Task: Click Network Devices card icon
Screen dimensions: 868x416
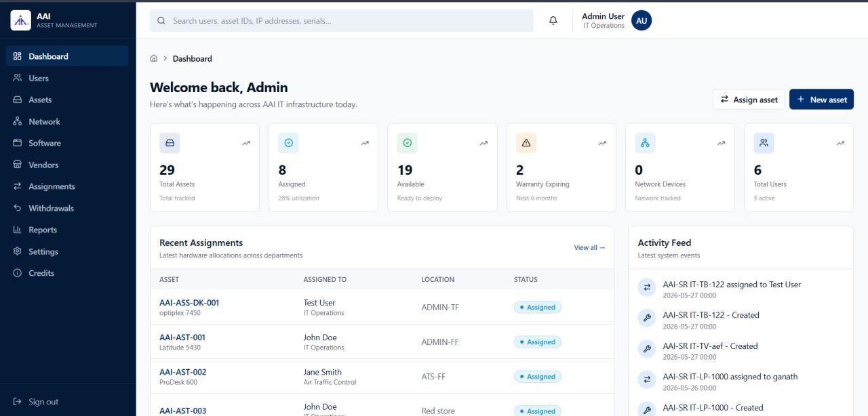Action: pyautogui.click(x=645, y=143)
